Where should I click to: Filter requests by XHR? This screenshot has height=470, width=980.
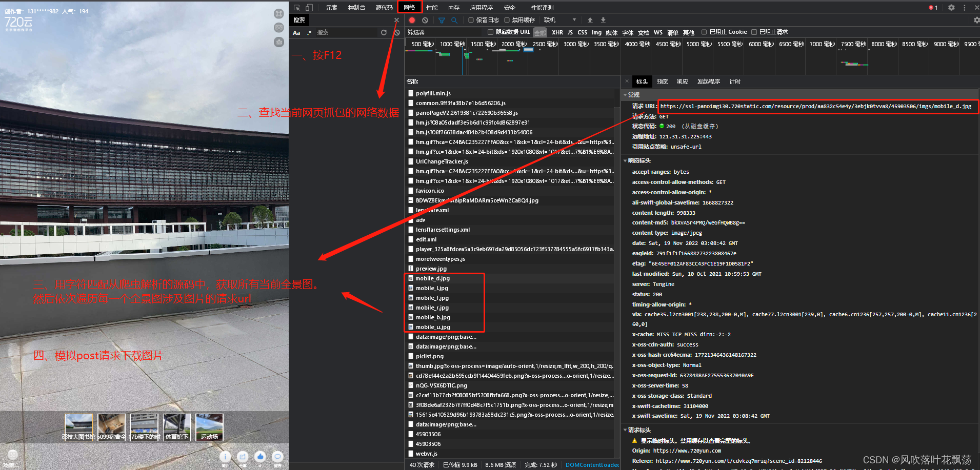(557, 32)
